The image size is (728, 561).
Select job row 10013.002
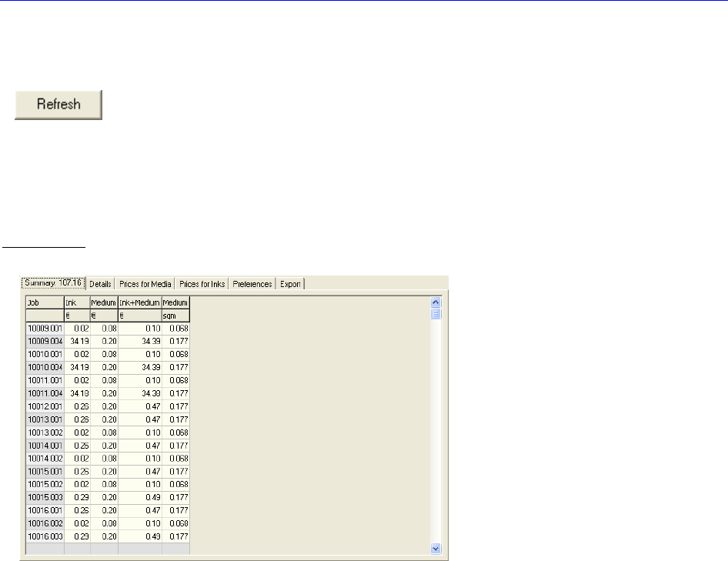45,432
